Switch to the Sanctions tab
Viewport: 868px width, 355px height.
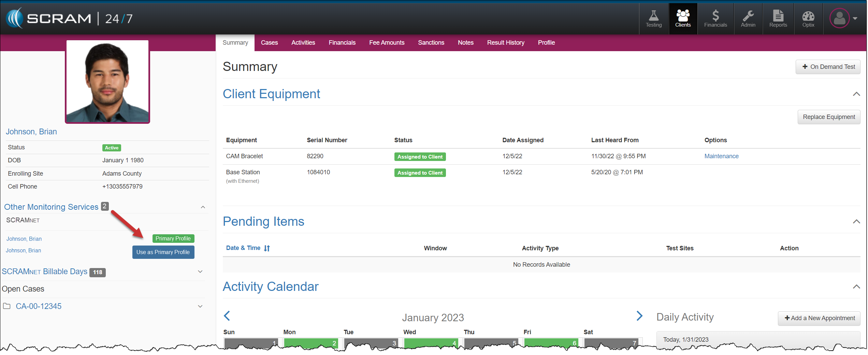pyautogui.click(x=431, y=43)
